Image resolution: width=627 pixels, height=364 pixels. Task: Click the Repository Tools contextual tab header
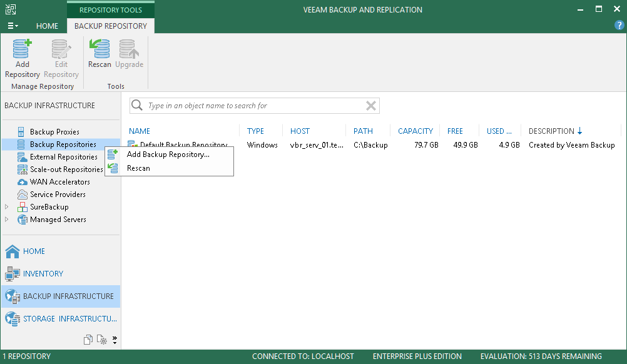tap(111, 10)
